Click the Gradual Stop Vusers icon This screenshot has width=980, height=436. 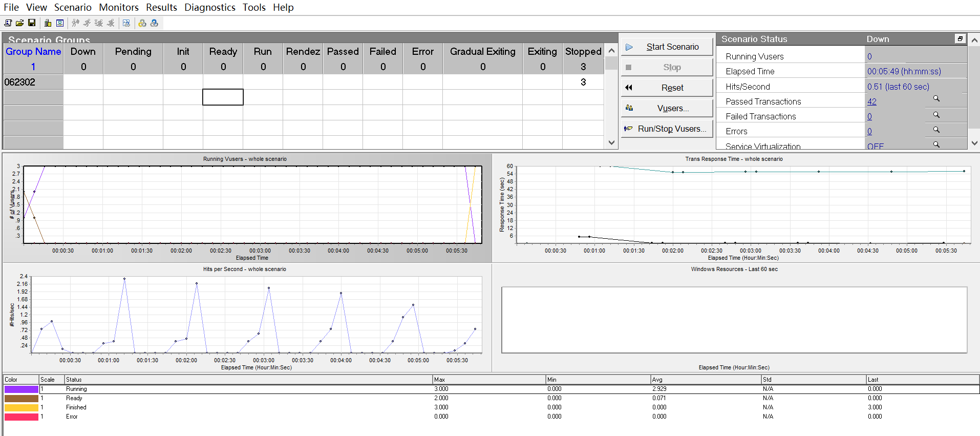point(99,23)
